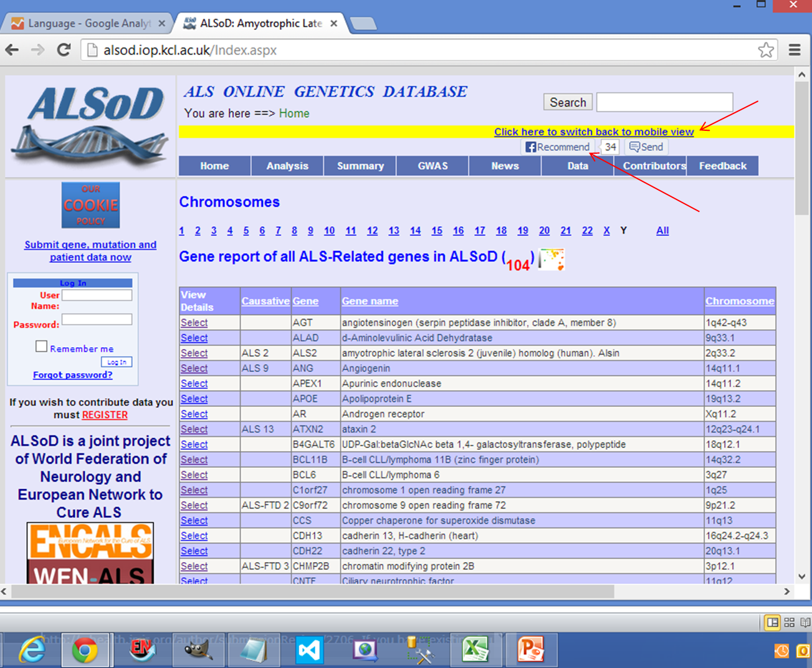Click the Search button

point(567,102)
